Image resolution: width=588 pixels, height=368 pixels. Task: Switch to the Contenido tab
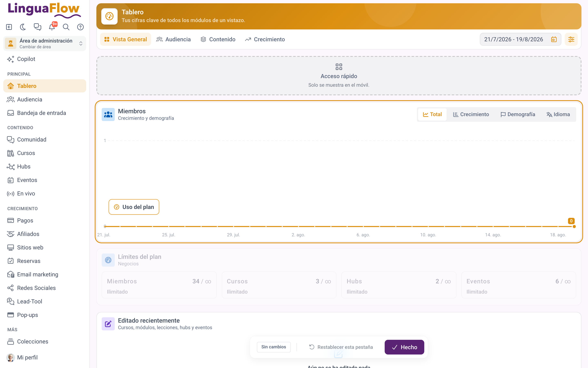point(218,39)
